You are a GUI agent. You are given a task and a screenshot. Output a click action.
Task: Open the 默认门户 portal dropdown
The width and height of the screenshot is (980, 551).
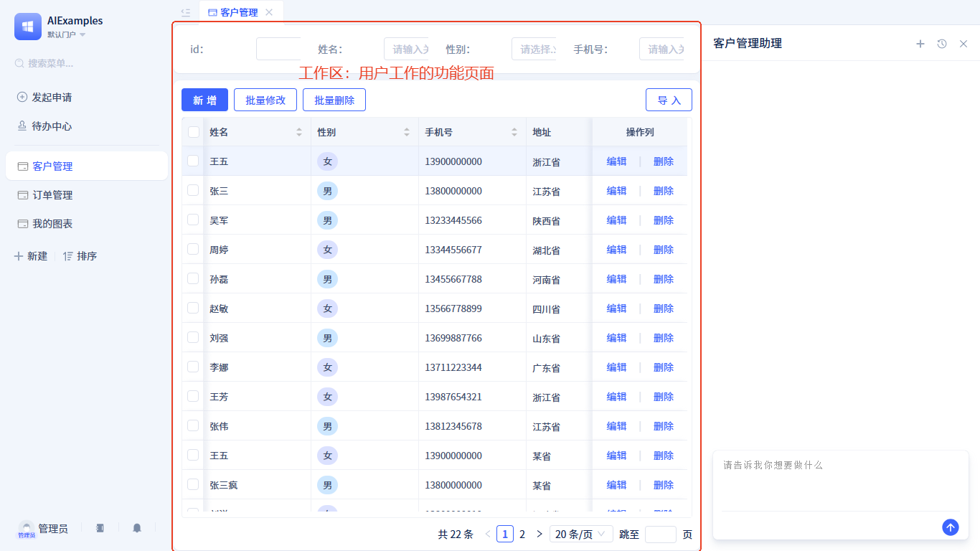(67, 34)
